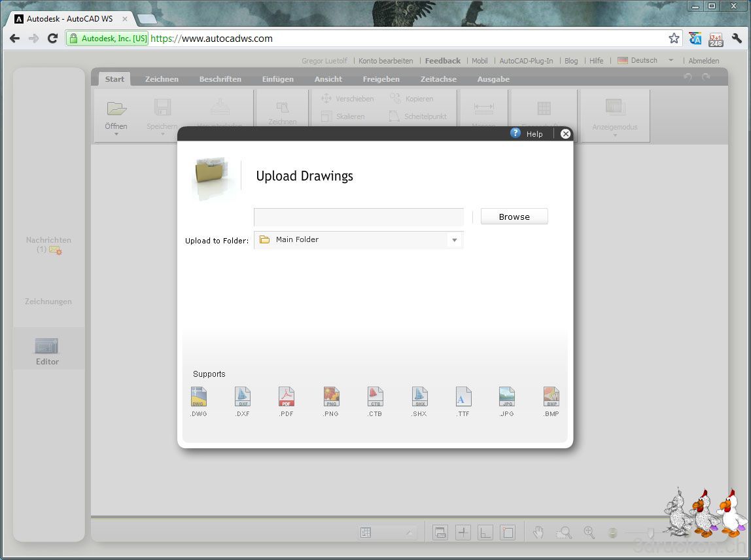Click the Herunterladen download icon

coord(220,107)
